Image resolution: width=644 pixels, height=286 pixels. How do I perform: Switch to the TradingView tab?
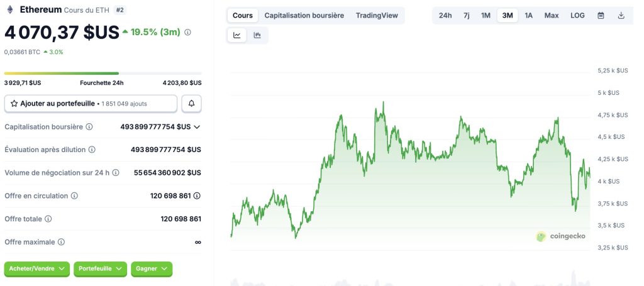(377, 15)
